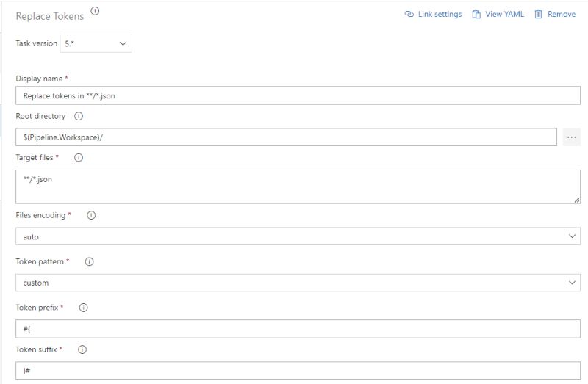Viewport: 588px width, 384px height.
Task: Click the Link settings chain icon
Action: 409,14
